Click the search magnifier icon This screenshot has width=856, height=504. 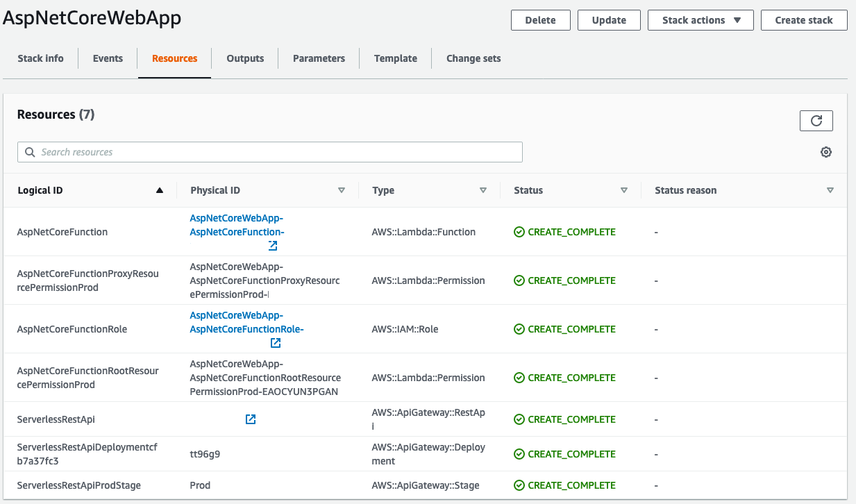click(30, 152)
